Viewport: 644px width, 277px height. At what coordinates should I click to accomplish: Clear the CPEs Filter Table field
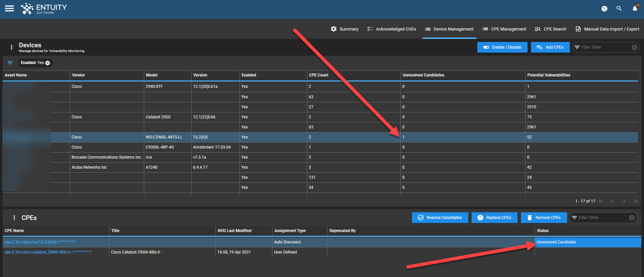point(632,218)
